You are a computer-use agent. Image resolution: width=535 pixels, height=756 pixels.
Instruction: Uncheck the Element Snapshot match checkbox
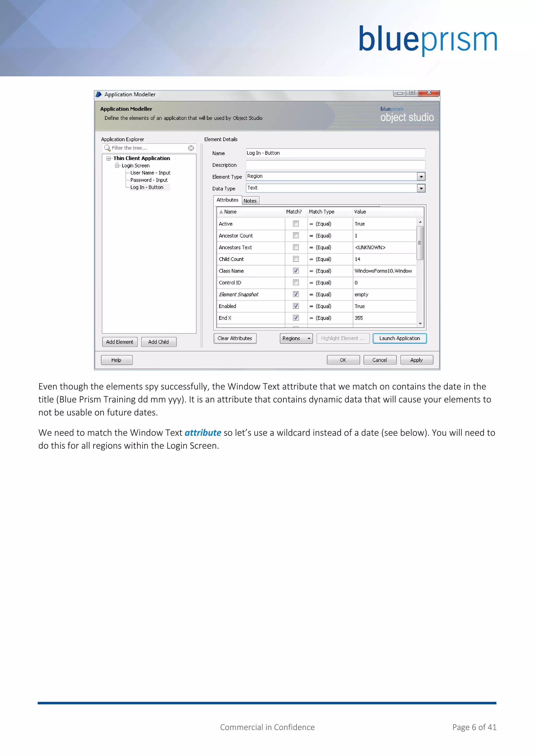[x=296, y=294]
